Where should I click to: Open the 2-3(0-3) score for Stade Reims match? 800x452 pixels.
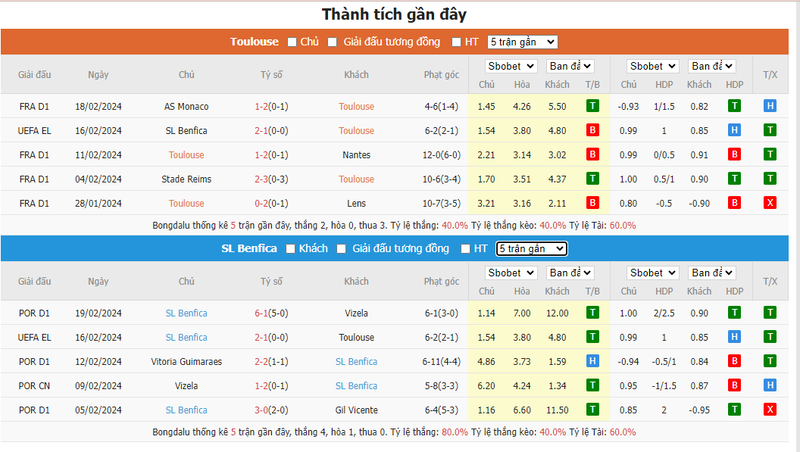271,179
